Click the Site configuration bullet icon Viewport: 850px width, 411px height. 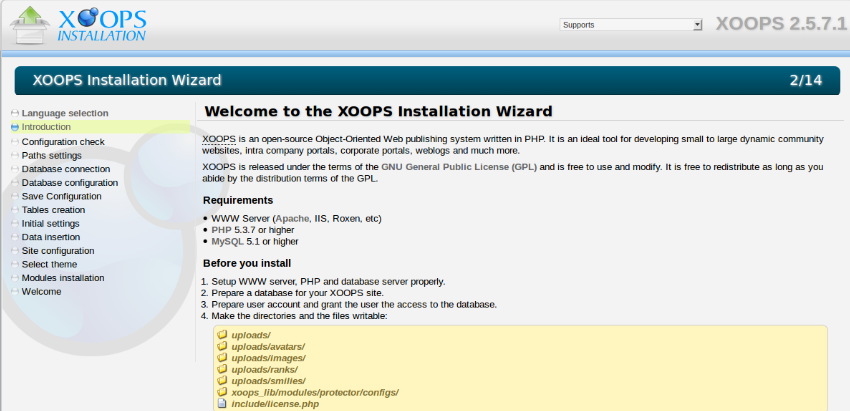(x=15, y=251)
